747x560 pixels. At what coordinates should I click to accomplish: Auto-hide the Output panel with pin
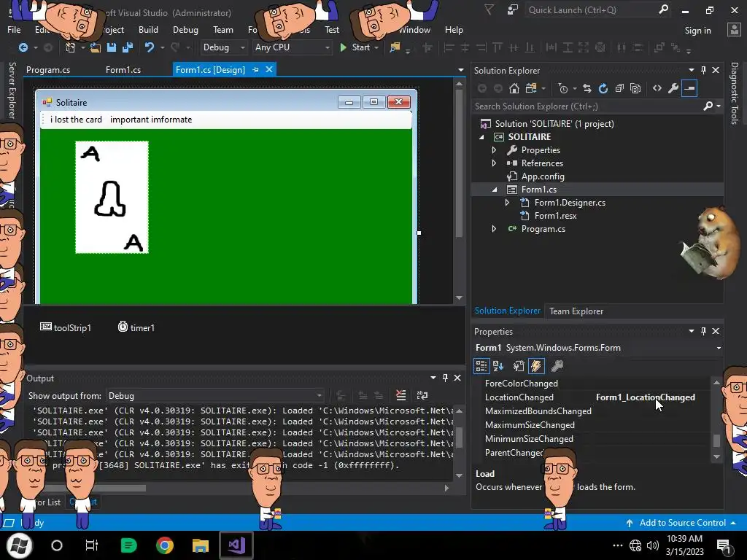[445, 378]
